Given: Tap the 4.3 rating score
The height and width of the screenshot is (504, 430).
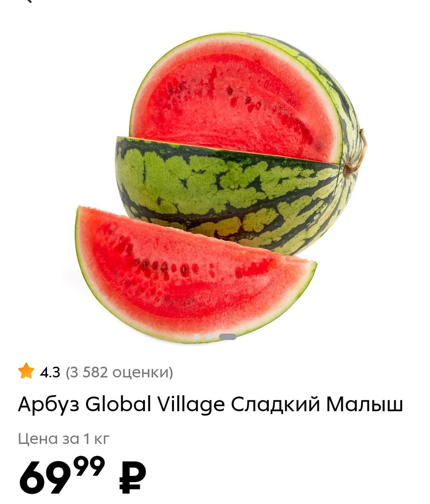Looking at the screenshot, I should (x=50, y=372).
